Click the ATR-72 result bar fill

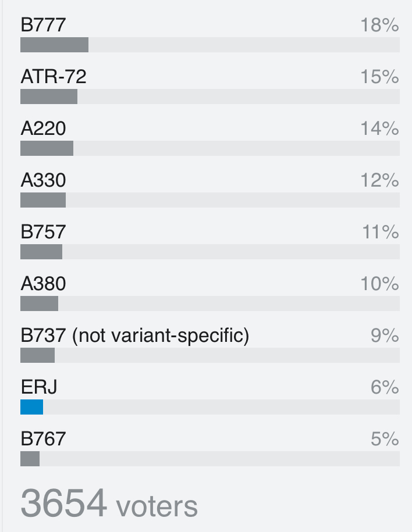[x=49, y=97]
